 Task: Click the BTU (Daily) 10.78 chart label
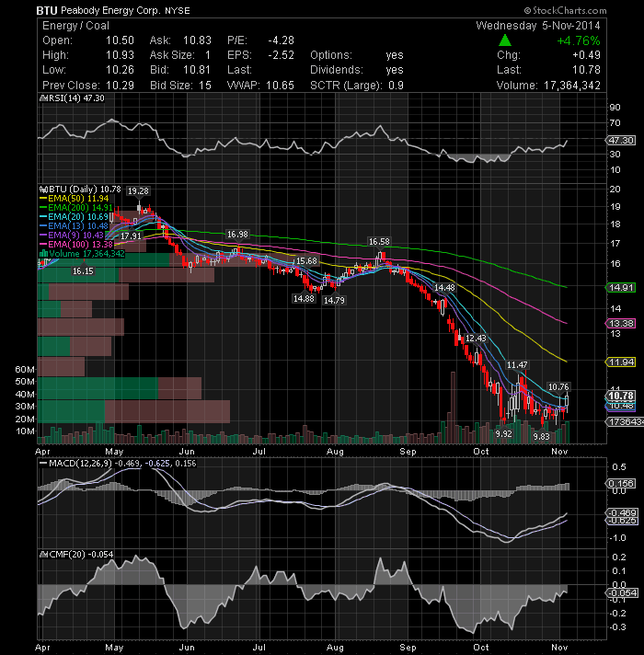coord(80,190)
